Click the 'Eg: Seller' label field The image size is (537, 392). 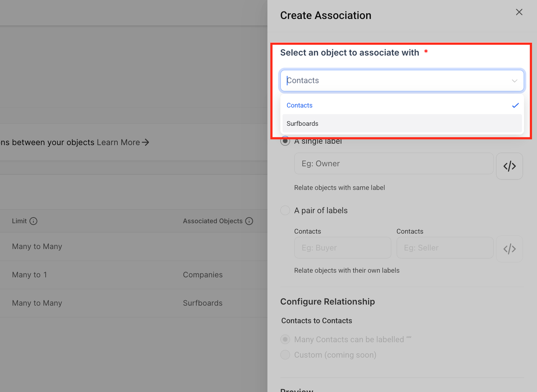pos(445,248)
